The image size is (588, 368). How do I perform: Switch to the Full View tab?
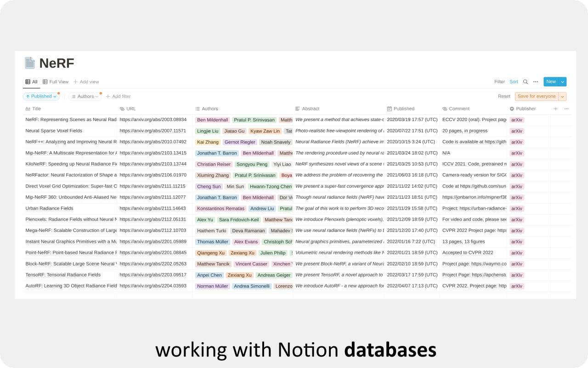[x=56, y=82]
